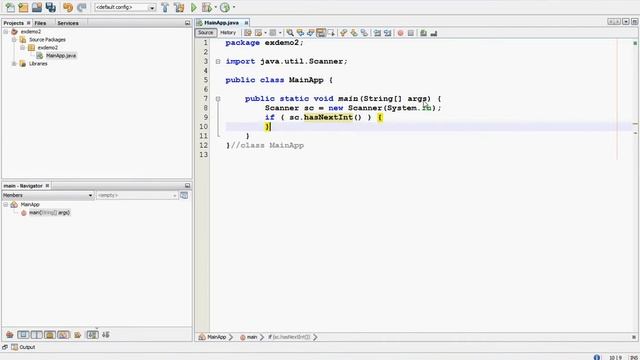Close the MainApp.java editor tab
640x360 pixels.
coord(246,23)
